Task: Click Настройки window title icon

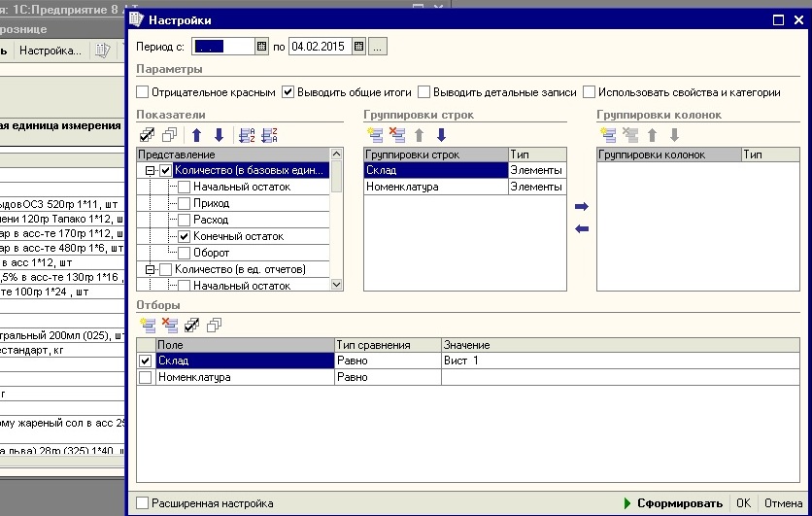Action: (x=136, y=19)
